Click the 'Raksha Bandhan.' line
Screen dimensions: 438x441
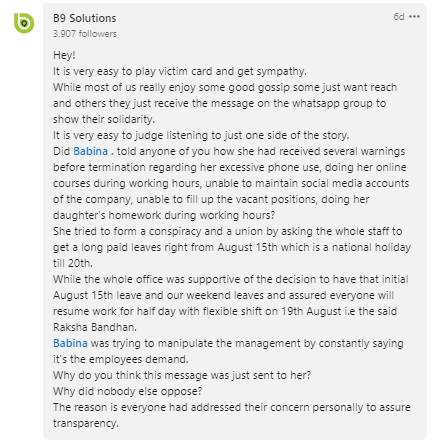pos(95,327)
